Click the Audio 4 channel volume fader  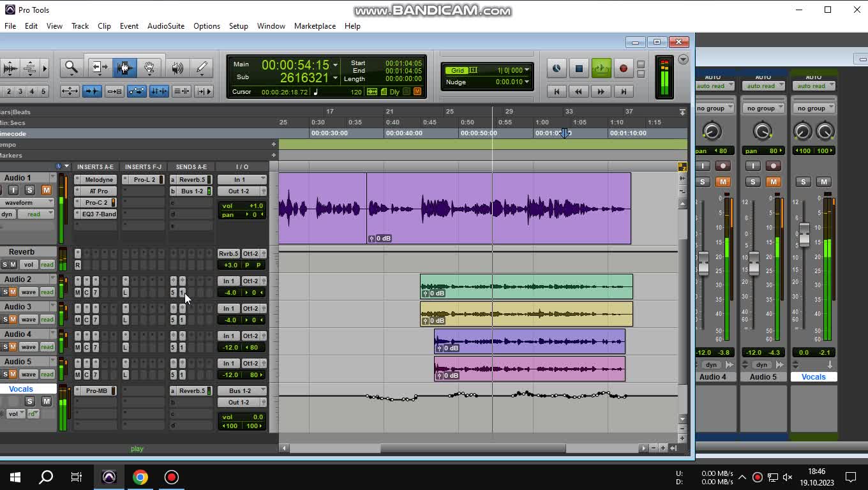click(x=703, y=264)
